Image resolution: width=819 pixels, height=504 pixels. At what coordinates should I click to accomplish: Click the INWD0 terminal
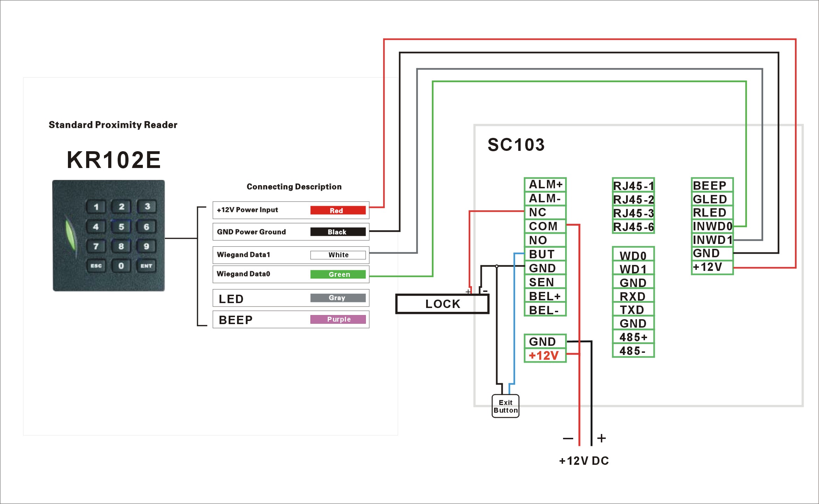(x=712, y=226)
